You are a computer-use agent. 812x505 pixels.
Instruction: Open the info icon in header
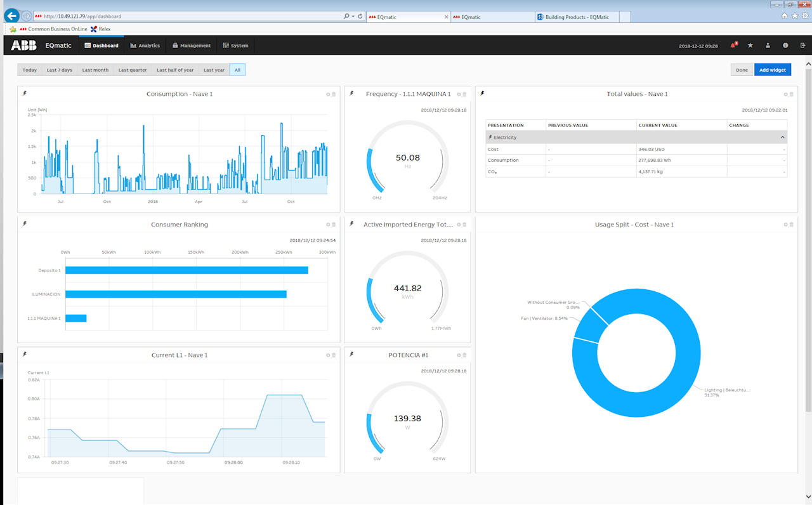point(785,45)
